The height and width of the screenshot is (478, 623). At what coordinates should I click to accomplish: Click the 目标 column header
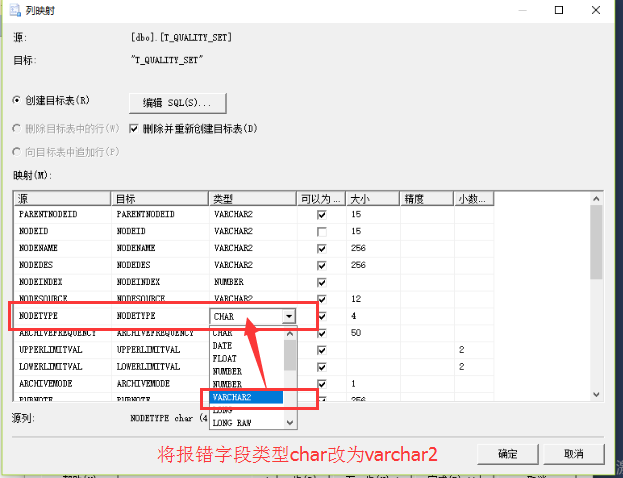pos(160,199)
